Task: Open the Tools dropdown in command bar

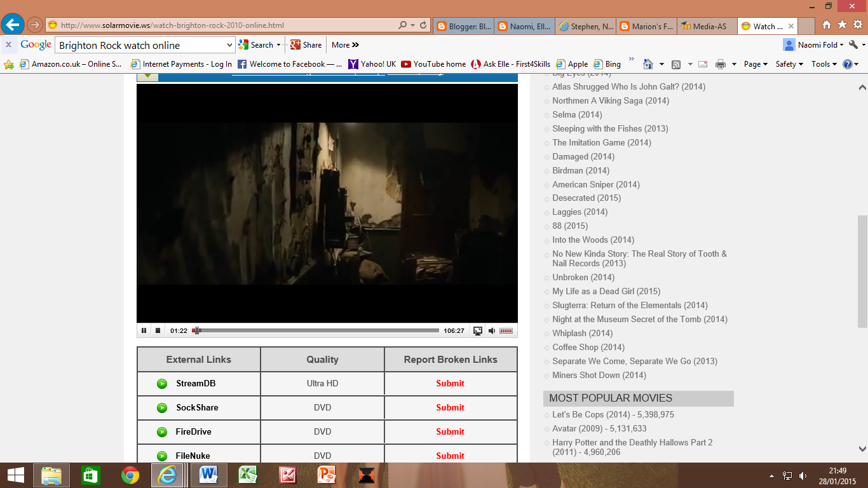Action: click(824, 64)
